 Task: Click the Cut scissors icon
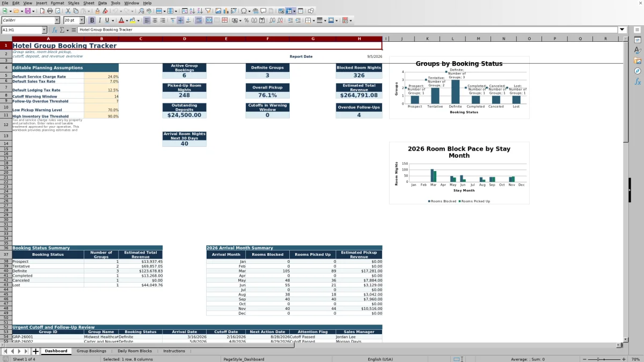[68, 11]
